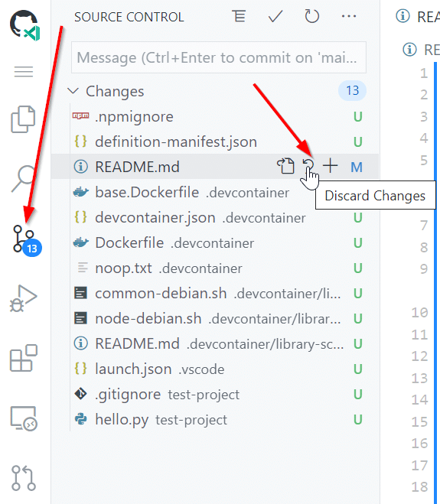Click Open File icon on README.md row
The height and width of the screenshot is (504, 440).
[x=285, y=167]
